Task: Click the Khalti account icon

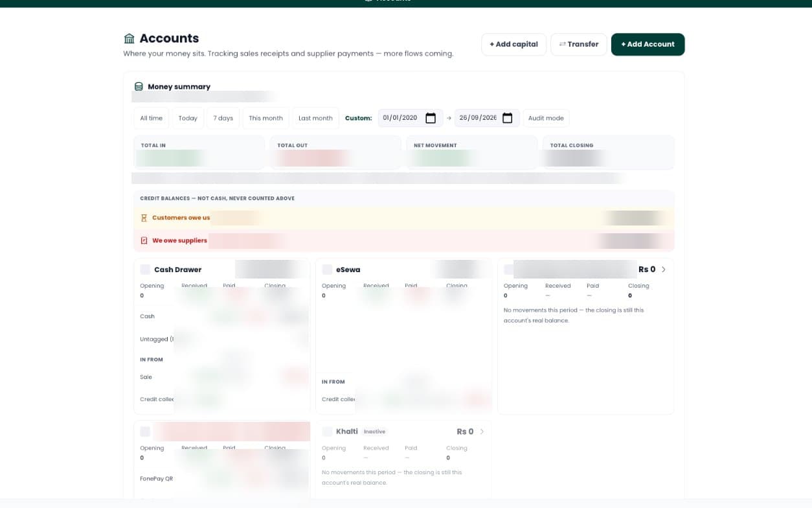Action: [x=327, y=432]
